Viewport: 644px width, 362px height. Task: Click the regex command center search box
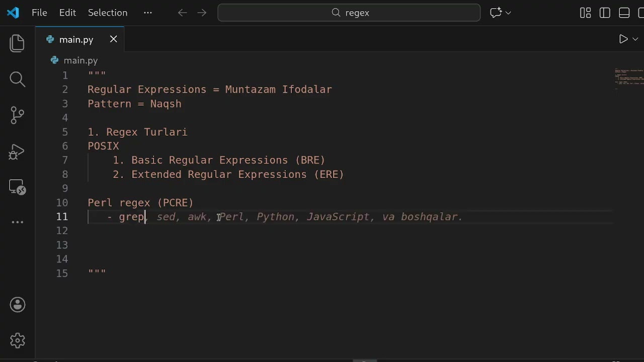tap(349, 13)
